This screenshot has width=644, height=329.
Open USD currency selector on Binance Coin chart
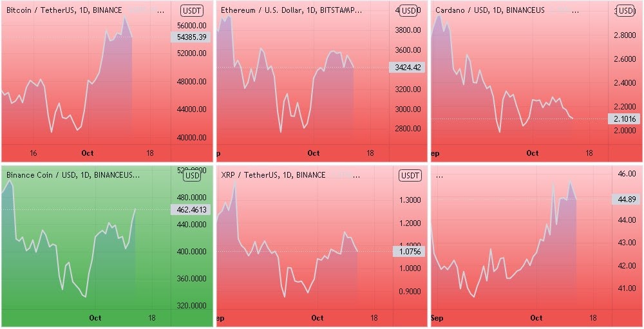point(192,175)
